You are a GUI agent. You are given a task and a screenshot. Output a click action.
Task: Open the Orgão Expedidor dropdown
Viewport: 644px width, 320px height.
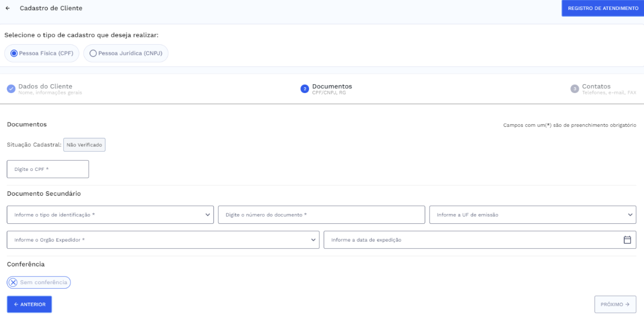(163, 240)
